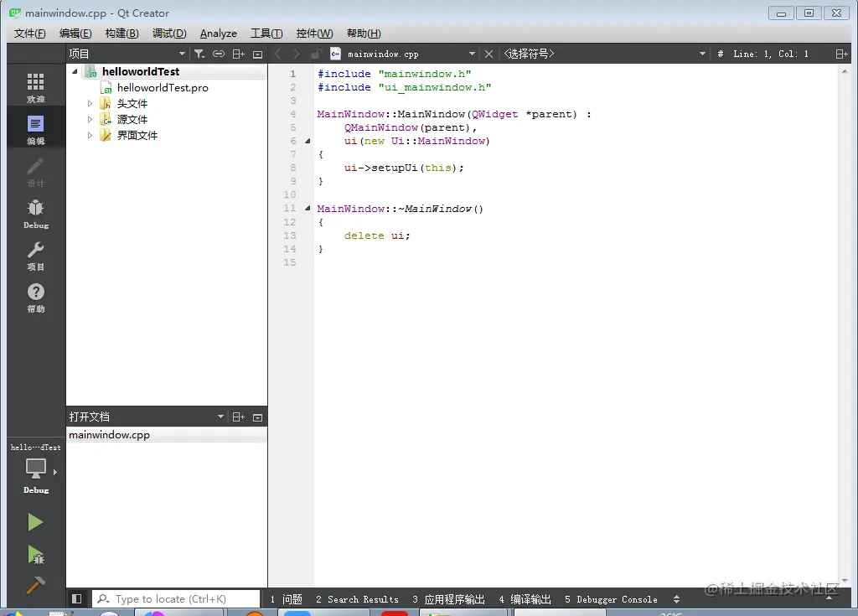Split the Open Documents pane

pos(239,417)
